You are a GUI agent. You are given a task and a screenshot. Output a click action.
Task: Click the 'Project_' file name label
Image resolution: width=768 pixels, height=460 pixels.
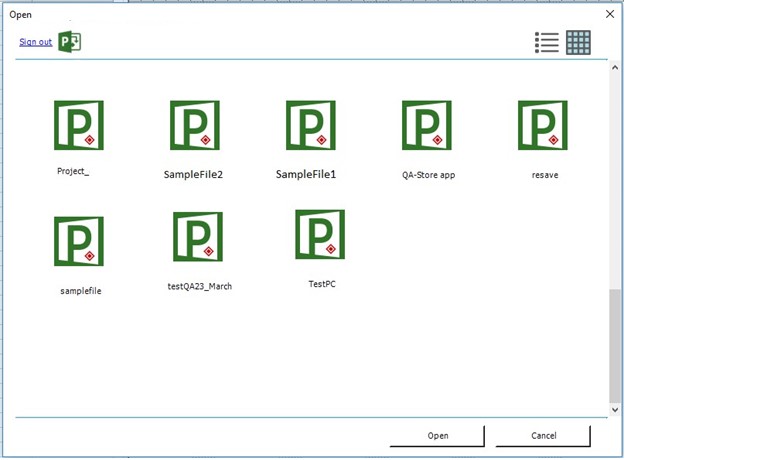pos(73,171)
